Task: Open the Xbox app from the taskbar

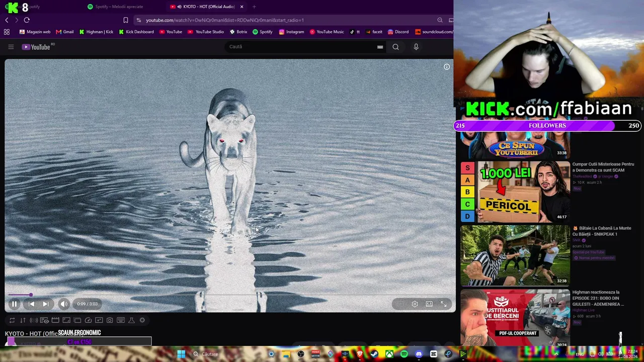Action: [389, 354]
